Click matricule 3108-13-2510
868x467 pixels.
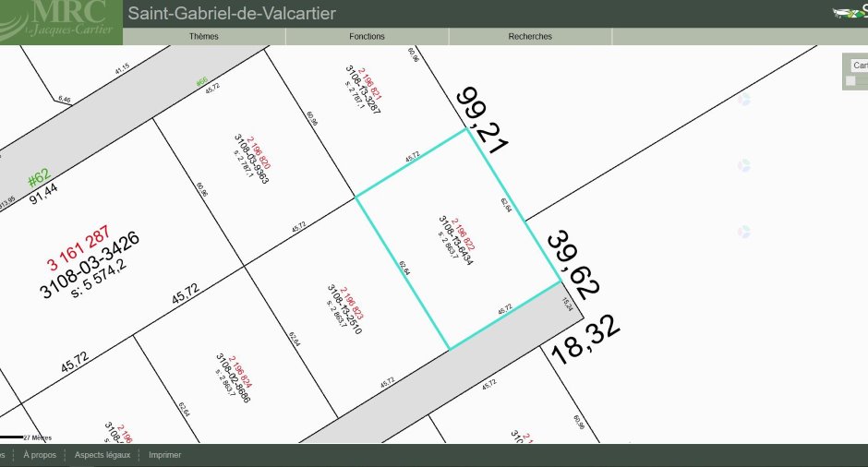344,309
